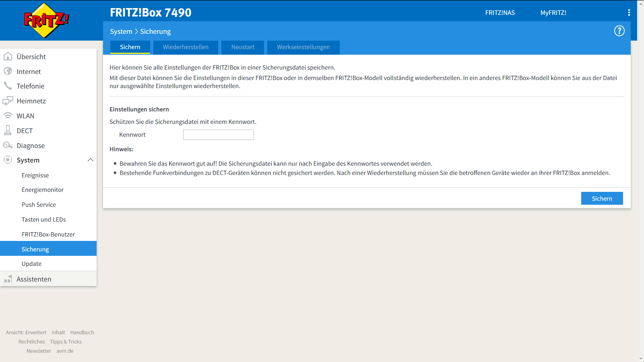Viewport: 644px width, 362px height.
Task: Click the Diagnose icon
Action: coord(8,145)
